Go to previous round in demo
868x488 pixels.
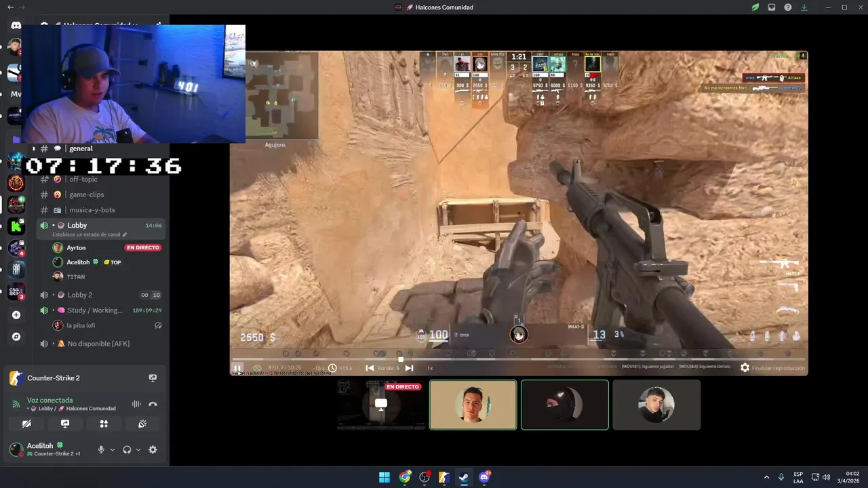(370, 368)
